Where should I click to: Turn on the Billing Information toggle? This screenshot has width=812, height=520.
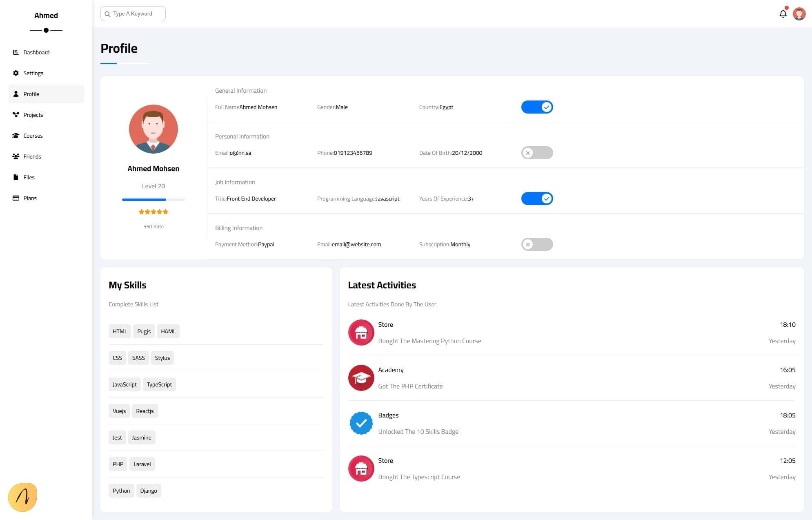coord(537,244)
